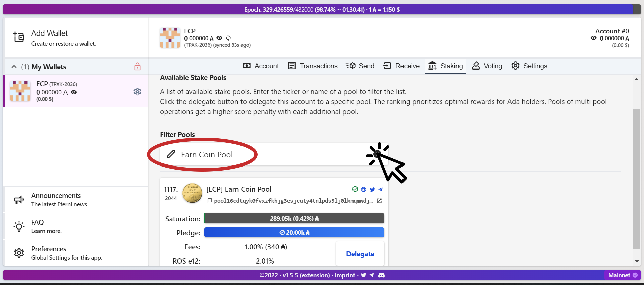Click the Imprint link in footer
Image resolution: width=644 pixels, height=285 pixels.
(345, 275)
